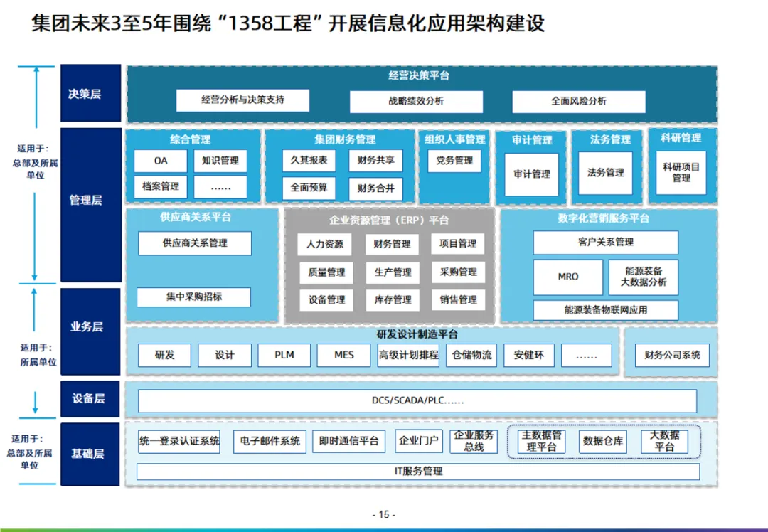The image size is (768, 532).
Task: Select the MES box
Action: 344,355
